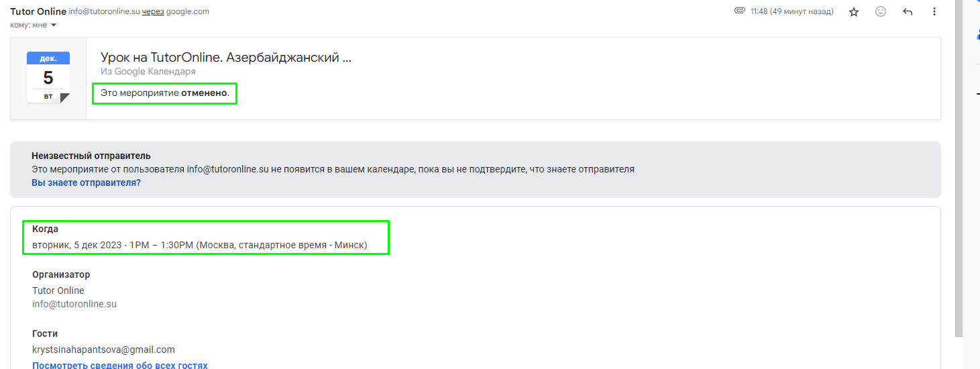Click sender name 'Tutor Online' in header

(x=38, y=11)
